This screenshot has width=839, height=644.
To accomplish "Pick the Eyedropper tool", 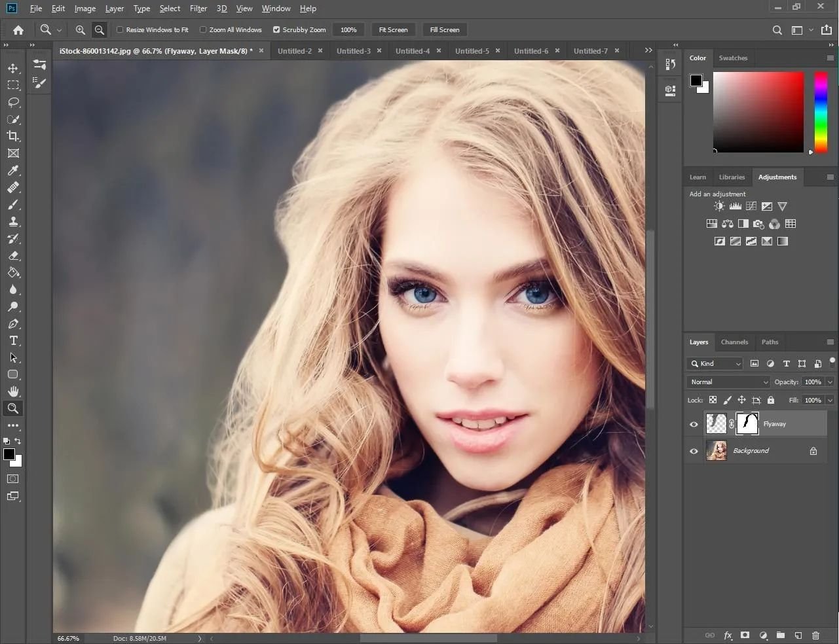I will point(13,171).
